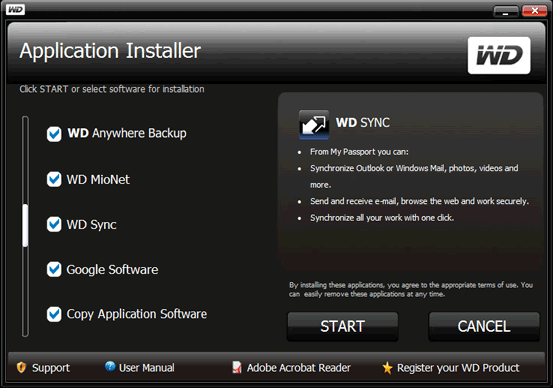Click the WD Sync arrows icon

coord(314,125)
